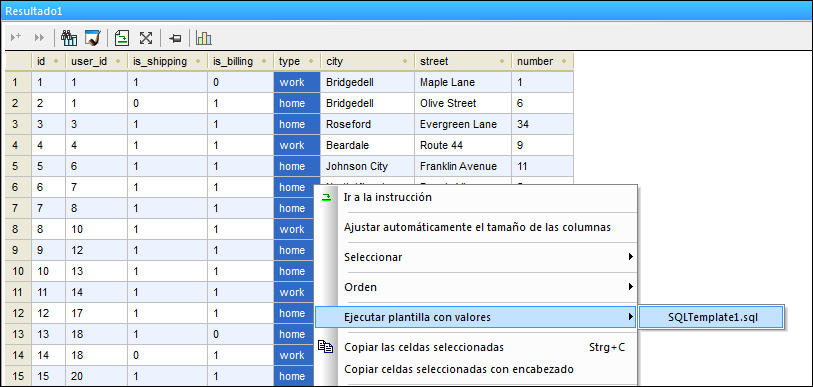The width and height of the screenshot is (813, 387).
Task: Choose Copiar celdas seleccionadas con encabezado
Action: tap(476, 369)
